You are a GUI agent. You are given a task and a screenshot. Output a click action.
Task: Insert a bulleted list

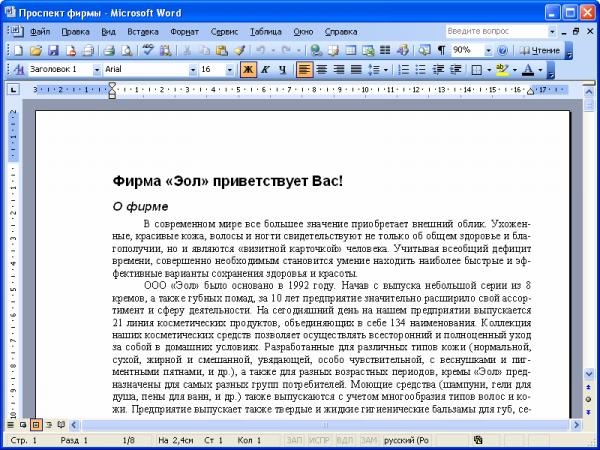click(x=421, y=70)
